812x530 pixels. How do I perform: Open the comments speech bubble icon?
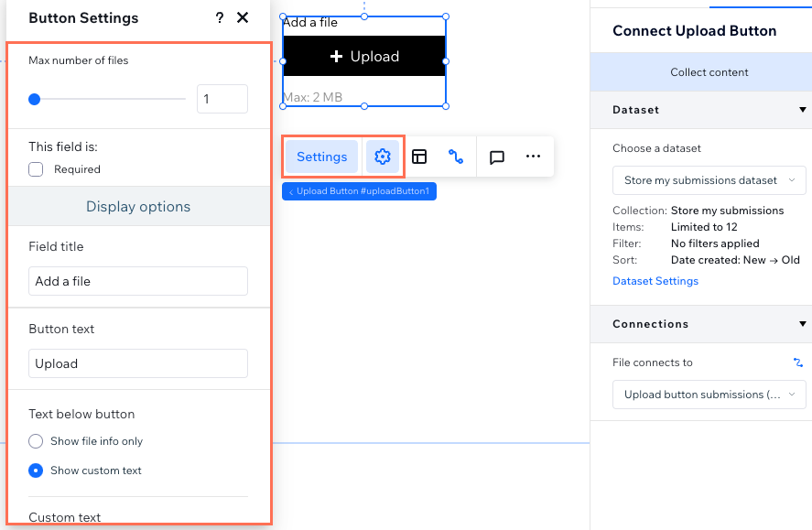(x=497, y=157)
